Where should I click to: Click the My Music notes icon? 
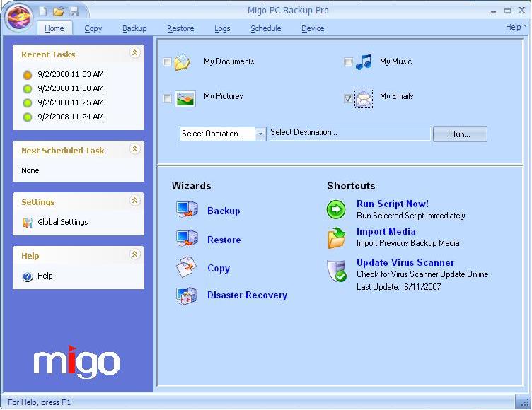[364, 62]
